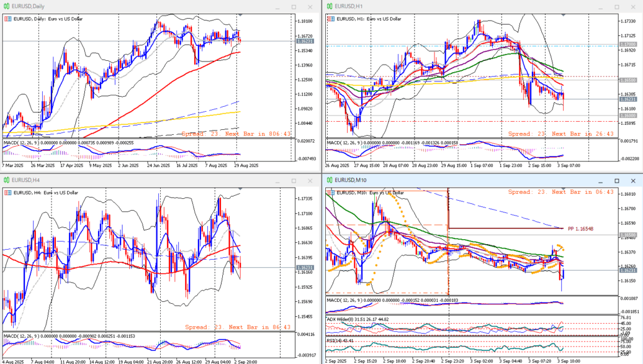643x364 pixels.
Task: Click the 1.17335 value on H4 price scale
Action: [305, 199]
